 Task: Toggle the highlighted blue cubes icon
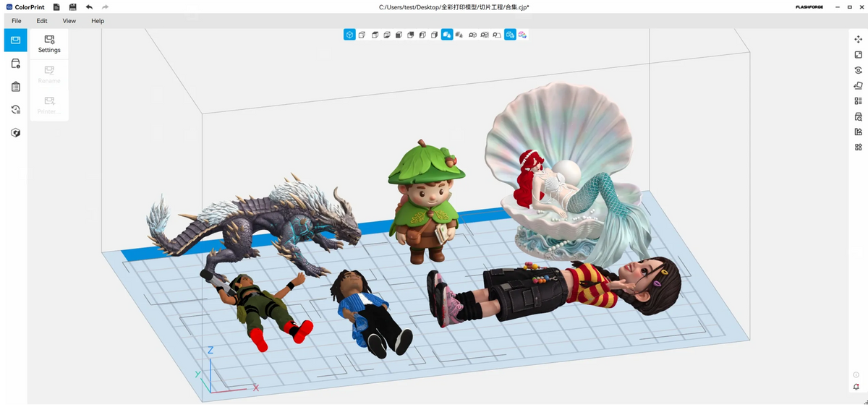click(510, 34)
